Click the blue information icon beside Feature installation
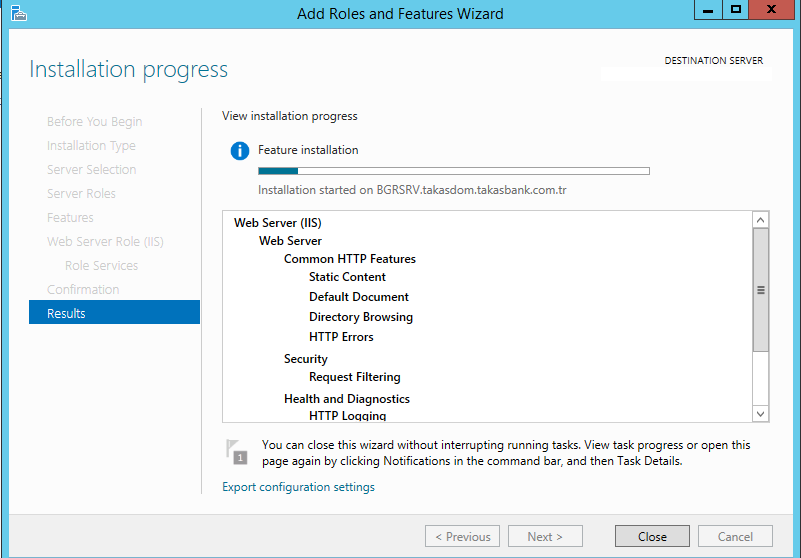The image size is (801, 558). pos(240,151)
